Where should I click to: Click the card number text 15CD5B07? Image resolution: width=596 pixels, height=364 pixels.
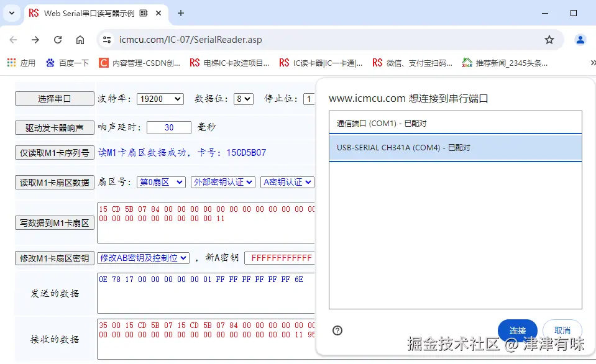(246, 153)
